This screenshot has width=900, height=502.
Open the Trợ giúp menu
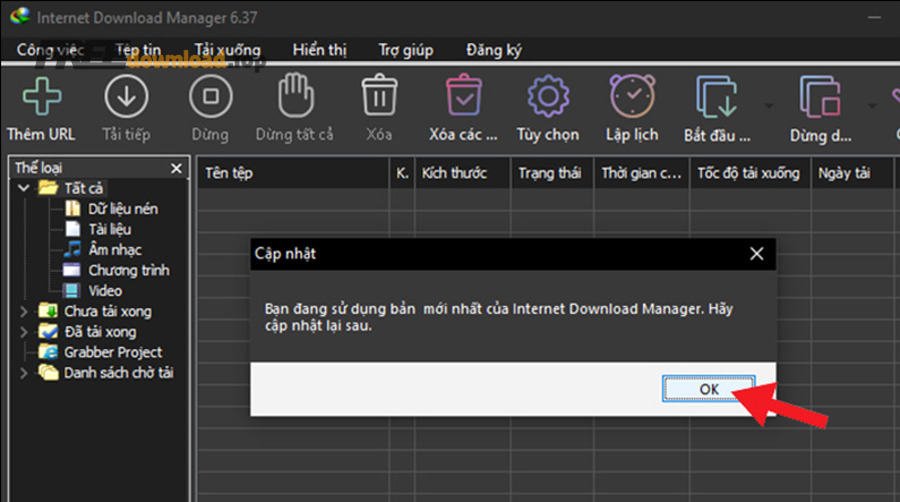pyautogui.click(x=406, y=50)
